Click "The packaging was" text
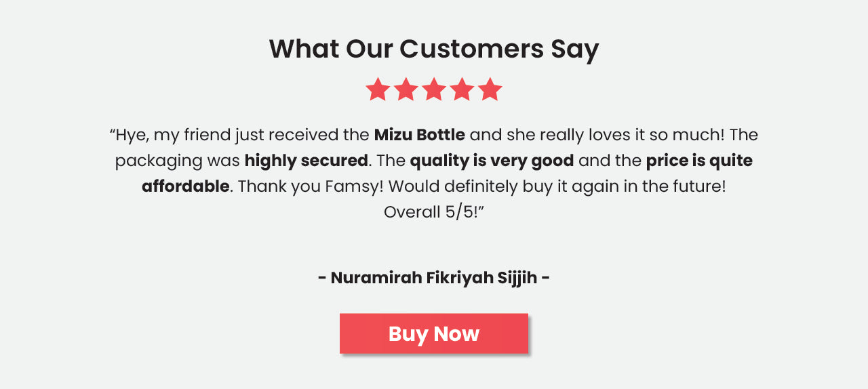 [x=178, y=161]
